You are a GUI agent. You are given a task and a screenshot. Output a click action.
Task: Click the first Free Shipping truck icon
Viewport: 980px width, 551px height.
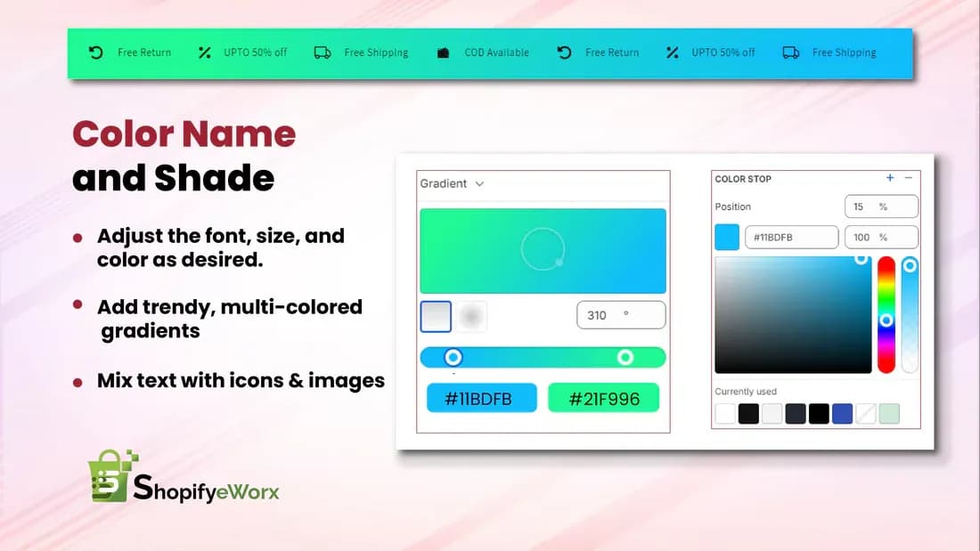tap(323, 53)
